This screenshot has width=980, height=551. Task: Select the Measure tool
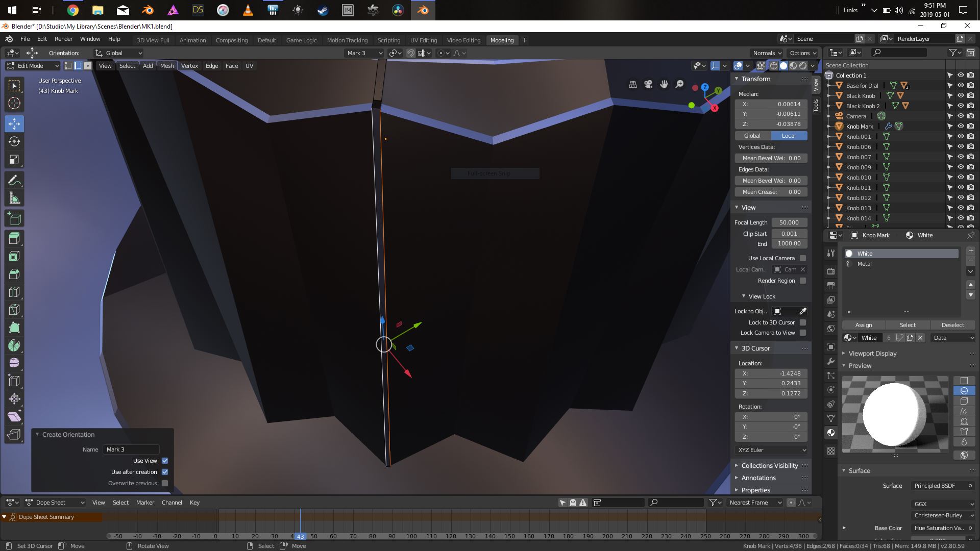pyautogui.click(x=14, y=198)
